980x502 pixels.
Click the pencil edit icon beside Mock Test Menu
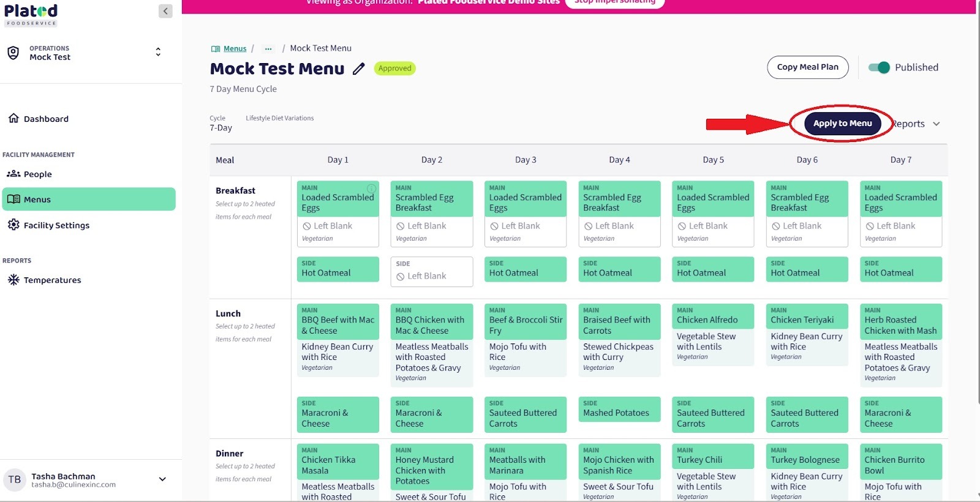[359, 69]
